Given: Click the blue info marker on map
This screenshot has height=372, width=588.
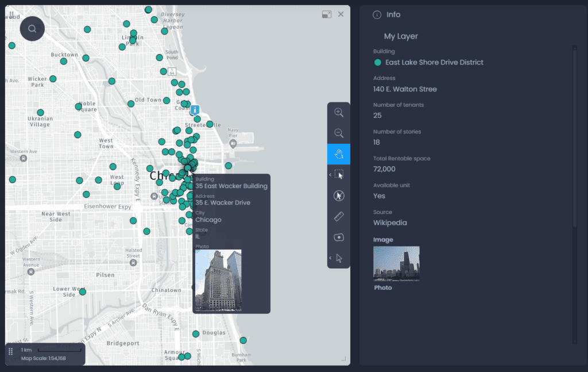Looking at the screenshot, I should coord(195,110).
